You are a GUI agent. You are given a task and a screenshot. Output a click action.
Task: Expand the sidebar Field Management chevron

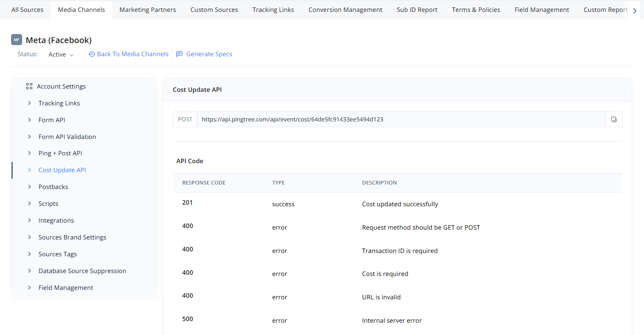tap(29, 287)
